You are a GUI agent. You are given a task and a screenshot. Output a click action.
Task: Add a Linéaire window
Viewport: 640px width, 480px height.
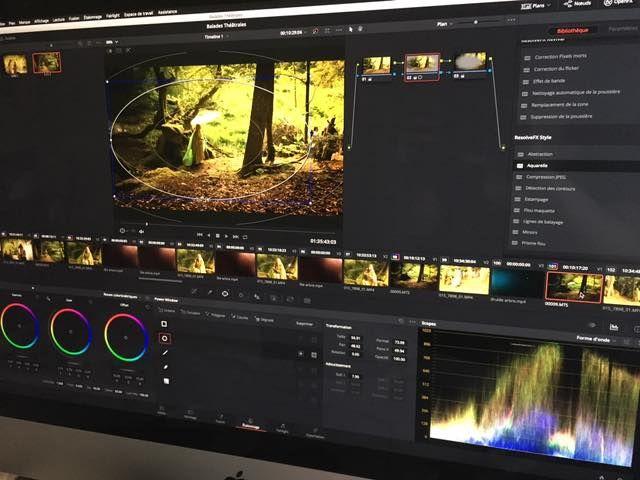pyautogui.click(x=167, y=311)
